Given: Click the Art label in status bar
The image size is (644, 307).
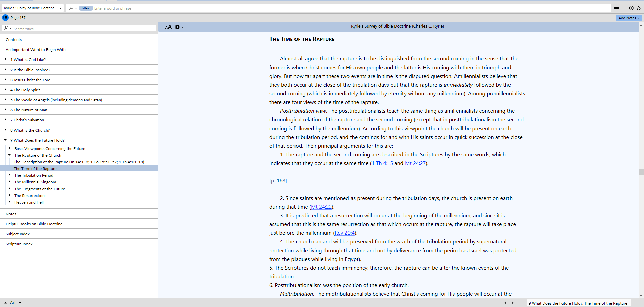Looking at the screenshot, I should click(x=13, y=303).
